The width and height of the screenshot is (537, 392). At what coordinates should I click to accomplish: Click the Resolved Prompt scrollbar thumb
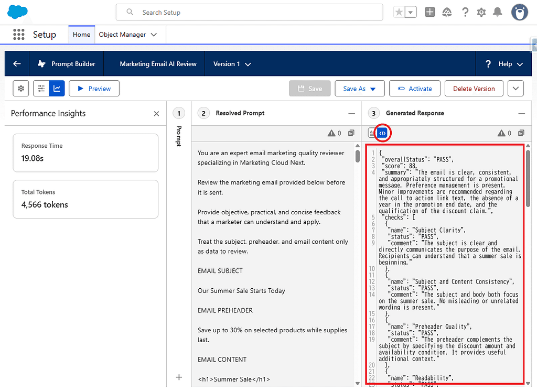click(x=358, y=156)
